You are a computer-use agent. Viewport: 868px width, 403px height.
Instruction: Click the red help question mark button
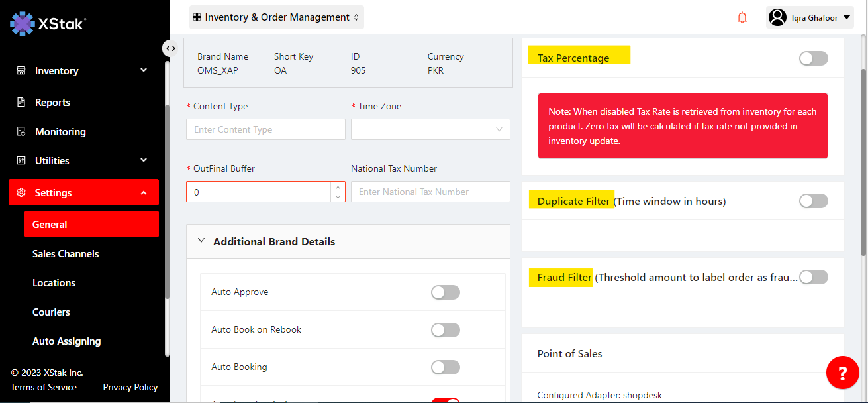842,373
